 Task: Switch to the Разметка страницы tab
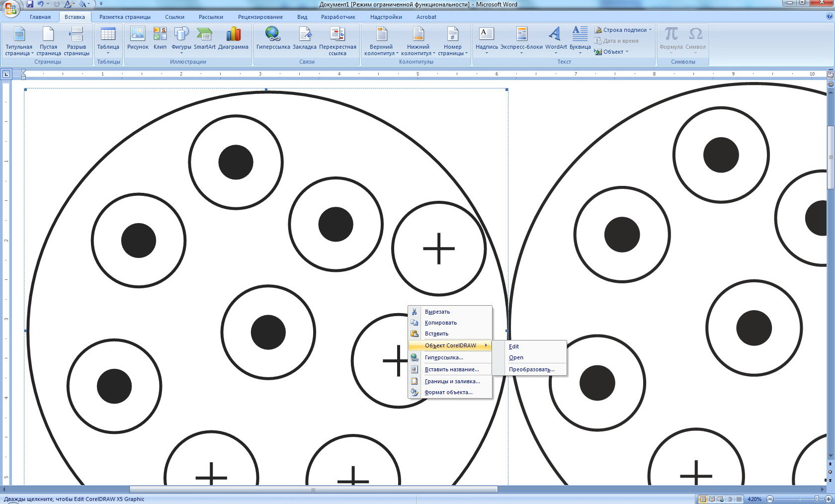[125, 17]
